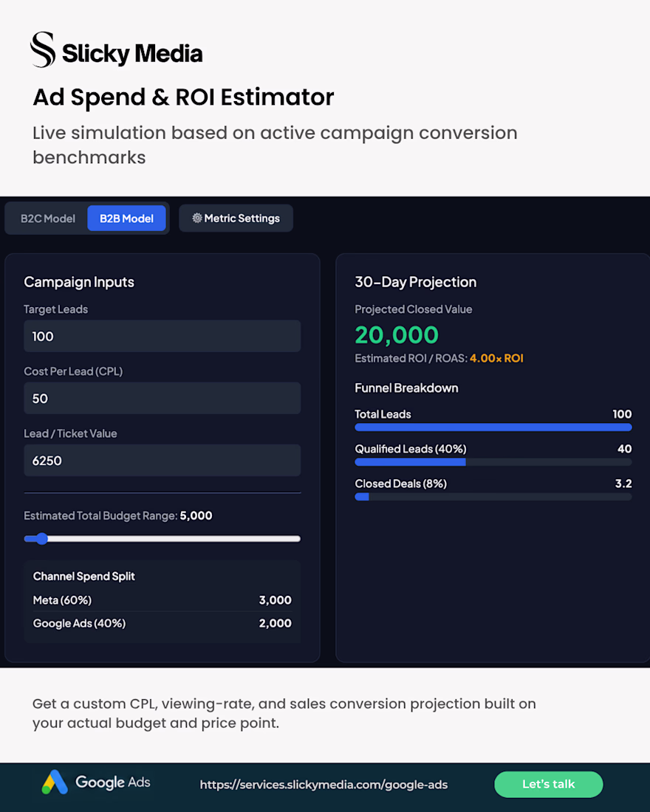The image size is (650, 812).
Task: Select the Meta (60%) row label
Action: click(x=62, y=600)
